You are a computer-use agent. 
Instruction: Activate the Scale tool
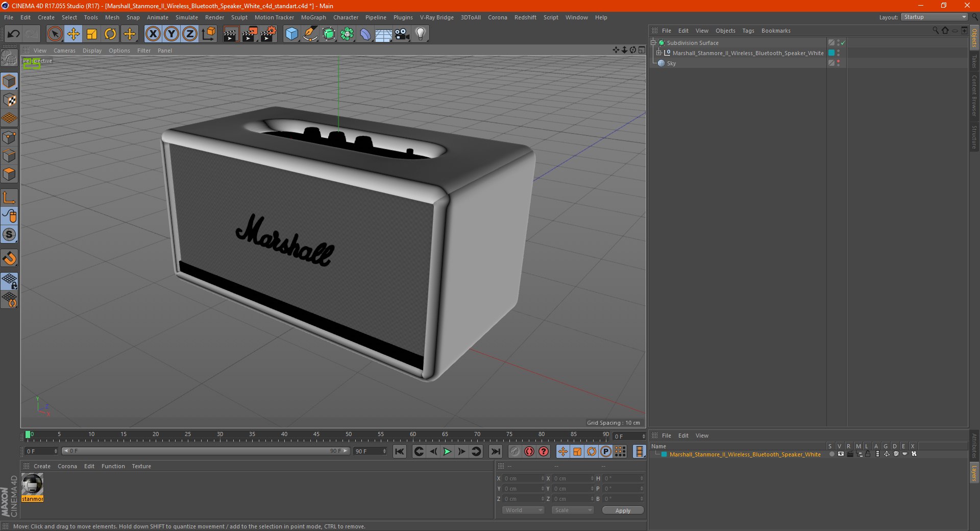click(x=92, y=34)
